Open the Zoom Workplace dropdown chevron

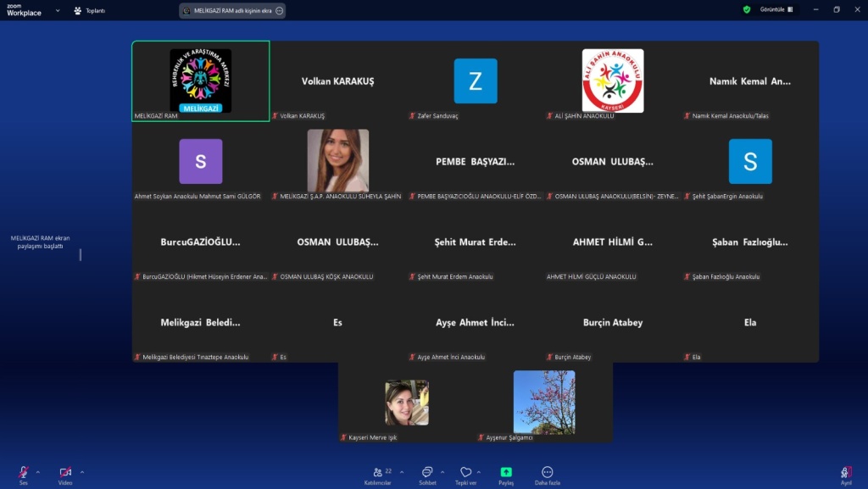[57, 11]
